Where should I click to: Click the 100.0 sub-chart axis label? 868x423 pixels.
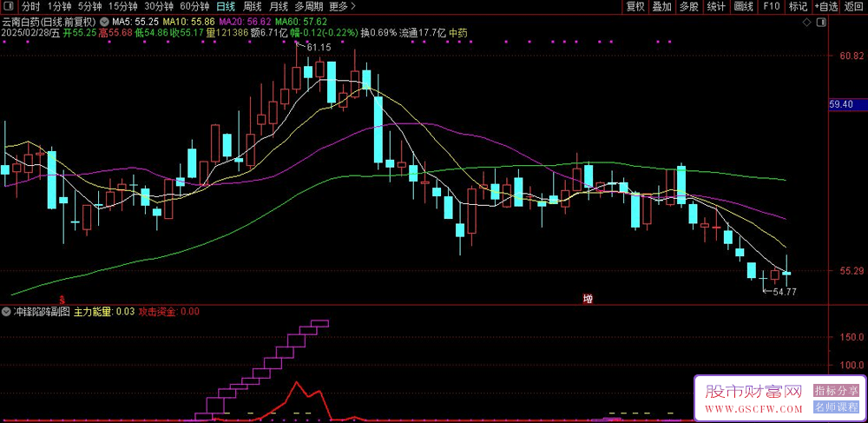point(853,365)
